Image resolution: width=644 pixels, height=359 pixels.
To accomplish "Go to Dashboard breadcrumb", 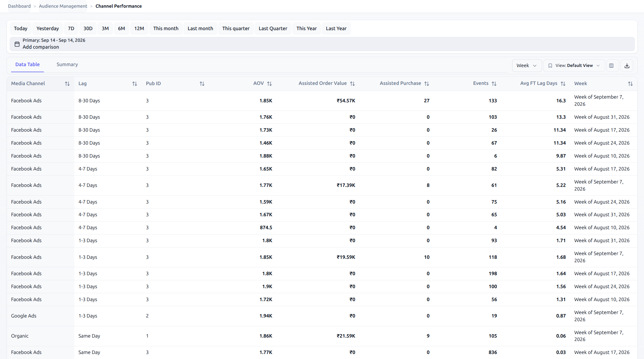I will (x=19, y=6).
